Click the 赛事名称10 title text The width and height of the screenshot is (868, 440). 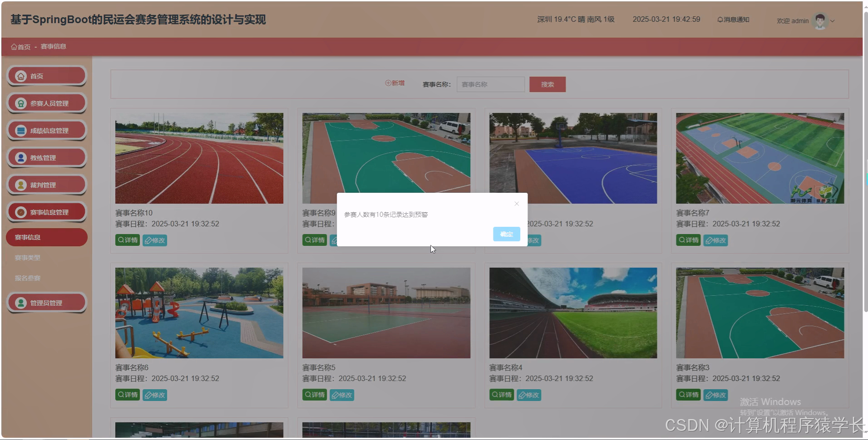click(134, 213)
